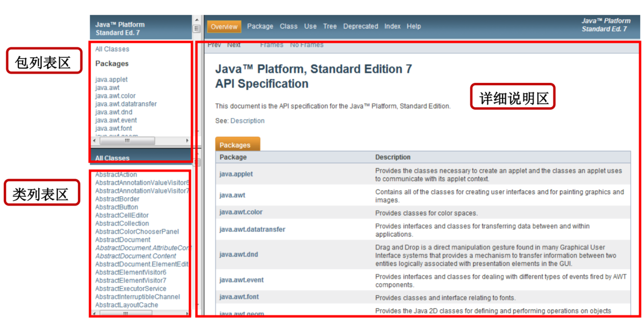Open the AbstractElementVisitor7 class link

pos(131,280)
